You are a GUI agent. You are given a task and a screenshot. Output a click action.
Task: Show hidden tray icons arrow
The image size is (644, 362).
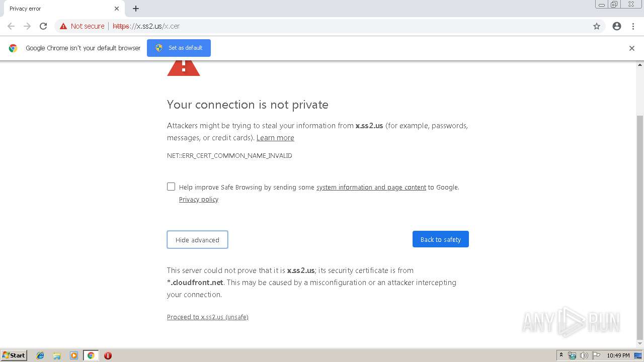[561, 355]
